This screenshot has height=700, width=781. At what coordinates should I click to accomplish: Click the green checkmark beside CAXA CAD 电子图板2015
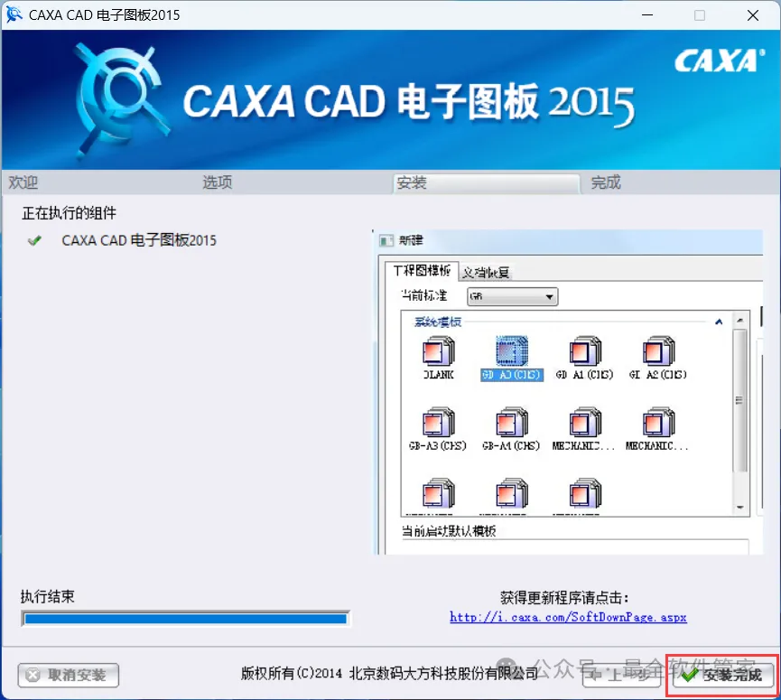[x=34, y=241]
